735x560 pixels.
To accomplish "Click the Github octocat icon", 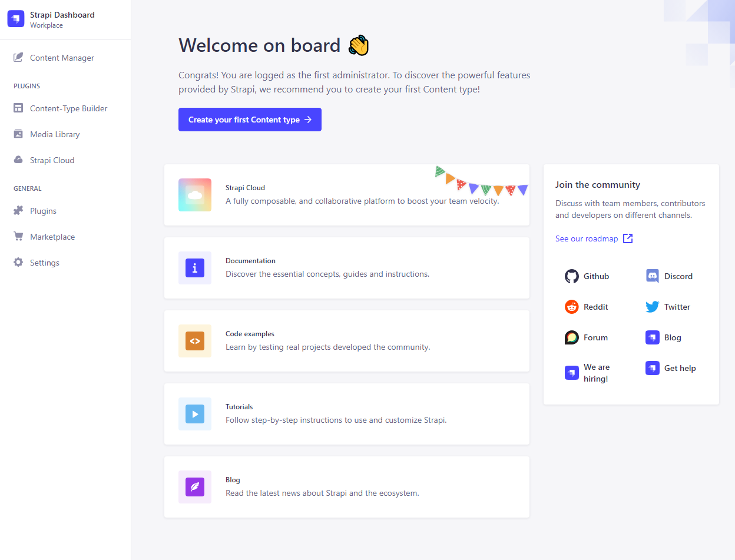I will tap(572, 276).
